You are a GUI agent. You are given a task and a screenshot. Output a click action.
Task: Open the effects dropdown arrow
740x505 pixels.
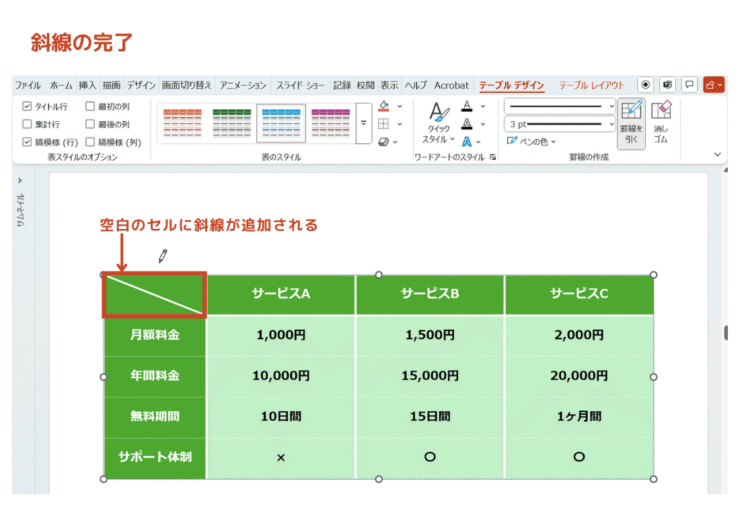[x=395, y=142]
